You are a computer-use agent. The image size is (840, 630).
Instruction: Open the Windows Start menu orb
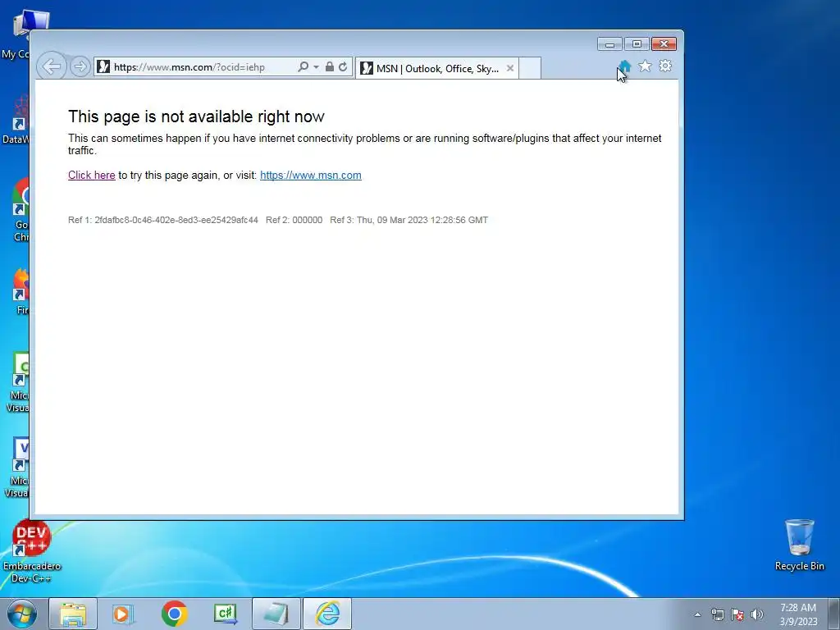[x=22, y=614]
